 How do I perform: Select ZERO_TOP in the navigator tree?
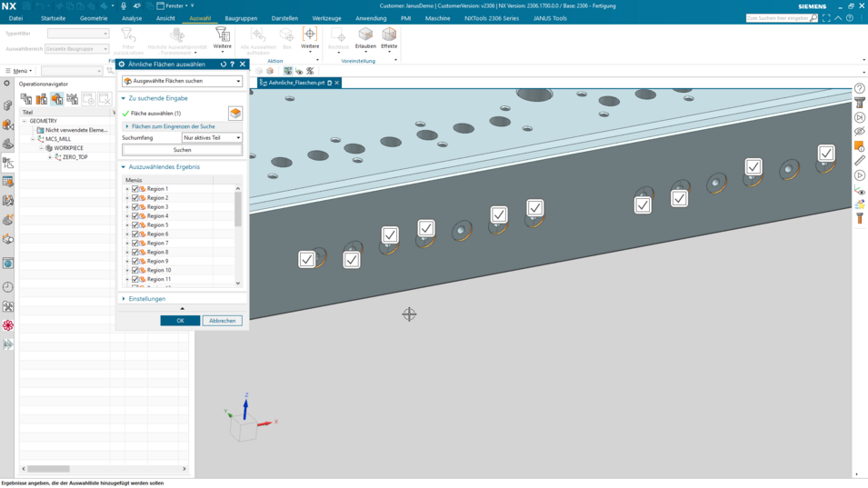(x=75, y=157)
